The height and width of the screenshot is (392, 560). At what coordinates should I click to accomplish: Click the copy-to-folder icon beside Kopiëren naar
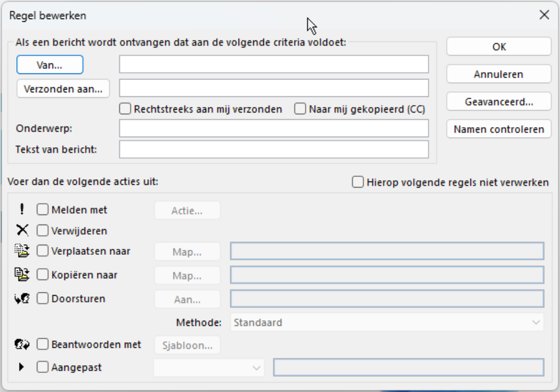tap(22, 274)
